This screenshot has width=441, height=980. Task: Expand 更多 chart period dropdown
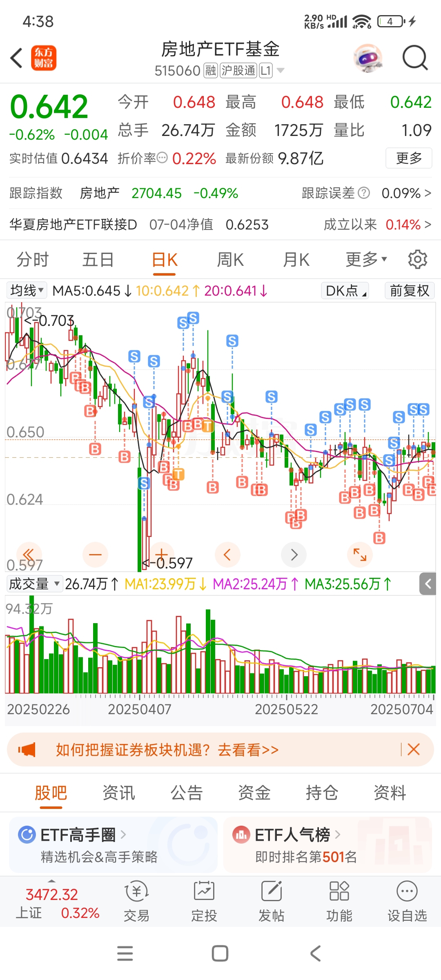366,259
